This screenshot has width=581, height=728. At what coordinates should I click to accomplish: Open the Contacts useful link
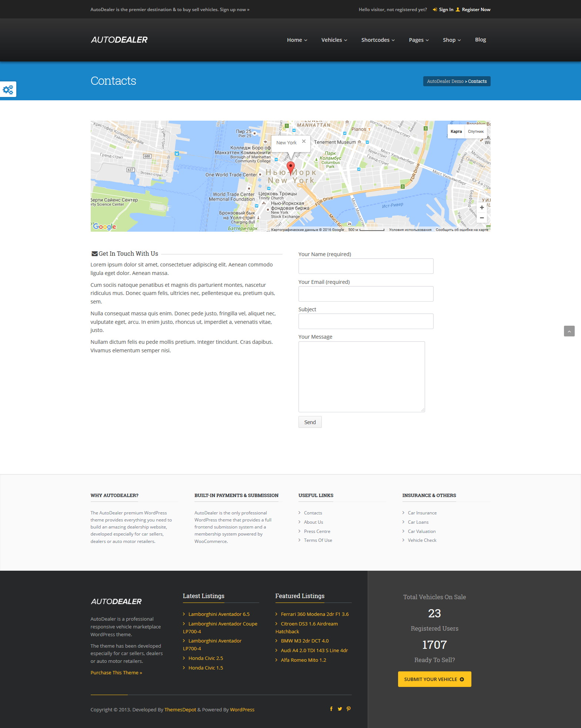(313, 513)
